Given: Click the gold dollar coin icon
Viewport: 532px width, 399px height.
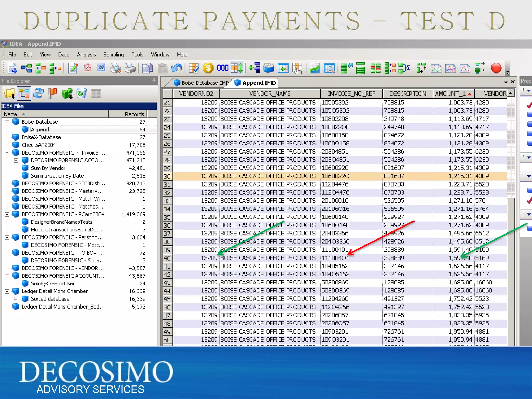Looking at the screenshot, I should (208, 68).
